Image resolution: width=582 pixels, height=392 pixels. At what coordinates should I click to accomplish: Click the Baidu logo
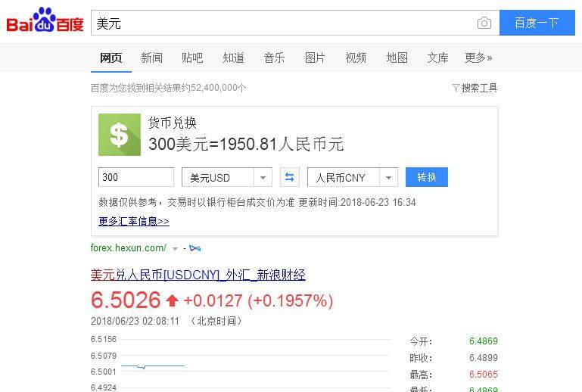click(45, 21)
